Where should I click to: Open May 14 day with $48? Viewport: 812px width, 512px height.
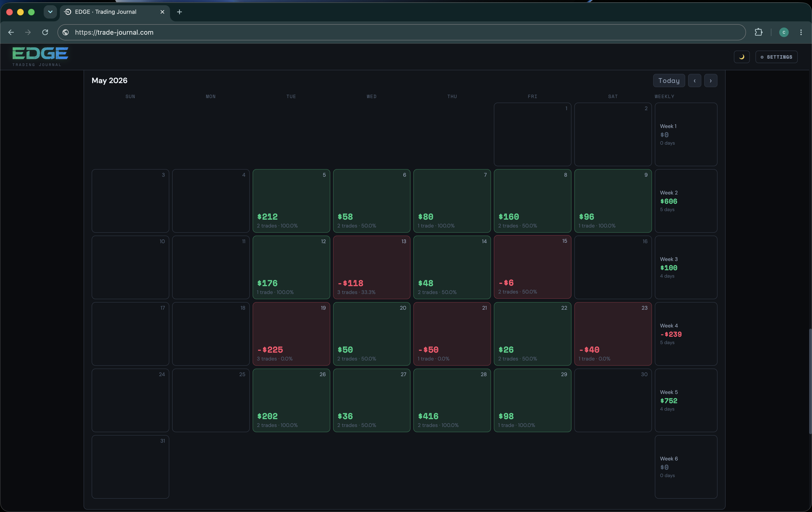452,267
